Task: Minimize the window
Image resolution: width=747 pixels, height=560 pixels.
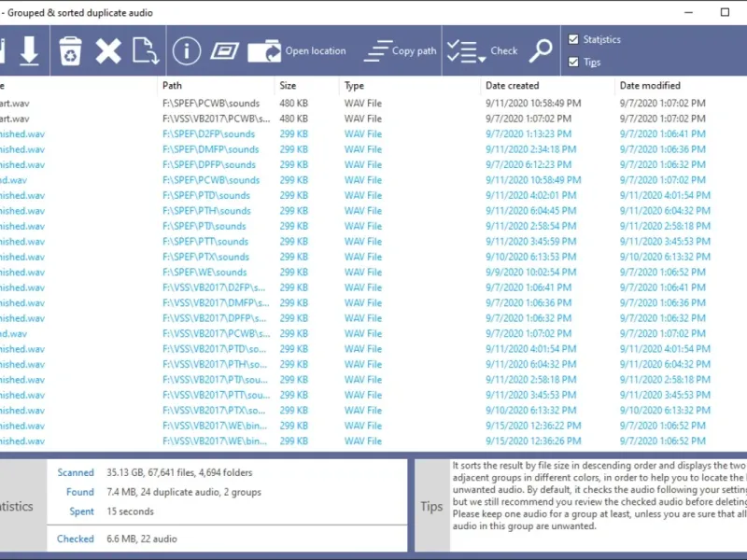Action: click(x=688, y=12)
